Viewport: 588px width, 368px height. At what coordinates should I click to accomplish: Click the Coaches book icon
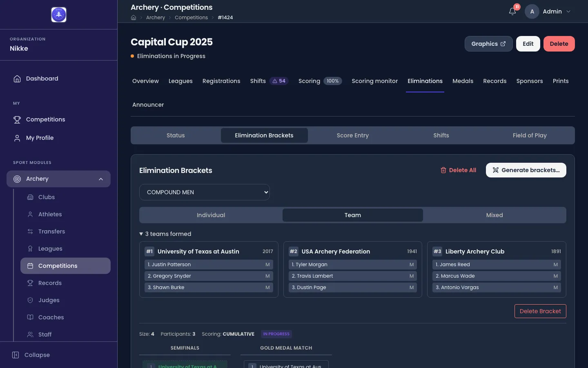click(30, 317)
